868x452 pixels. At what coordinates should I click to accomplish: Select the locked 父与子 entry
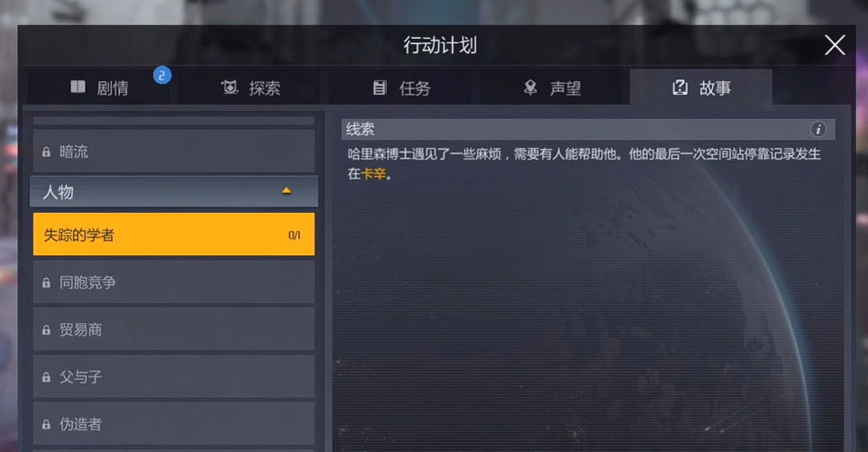tap(174, 377)
